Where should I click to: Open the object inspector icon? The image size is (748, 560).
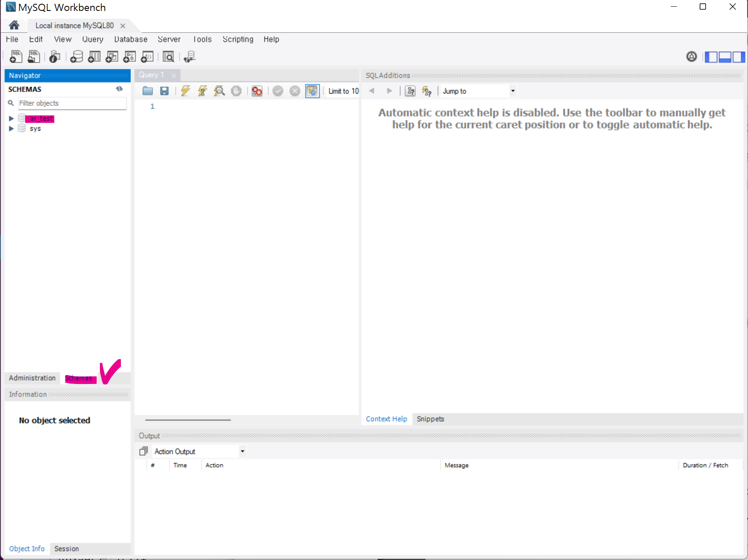55,56
